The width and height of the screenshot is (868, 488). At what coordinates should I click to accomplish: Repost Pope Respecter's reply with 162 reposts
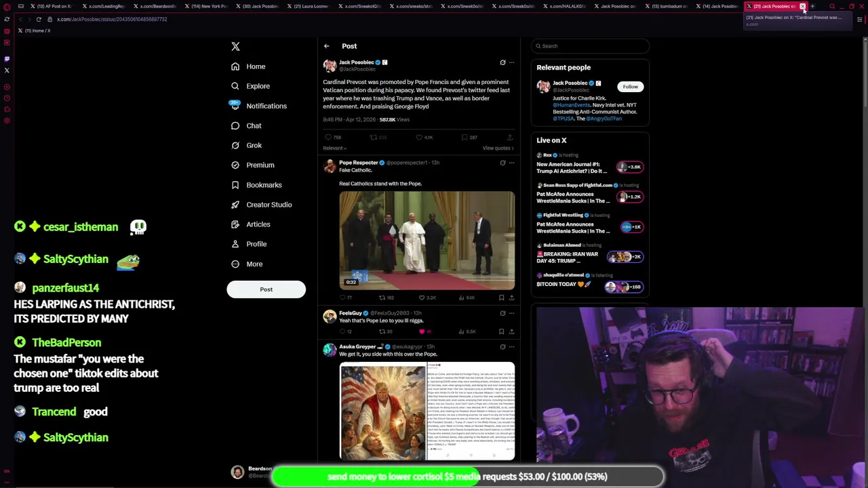pyautogui.click(x=386, y=298)
